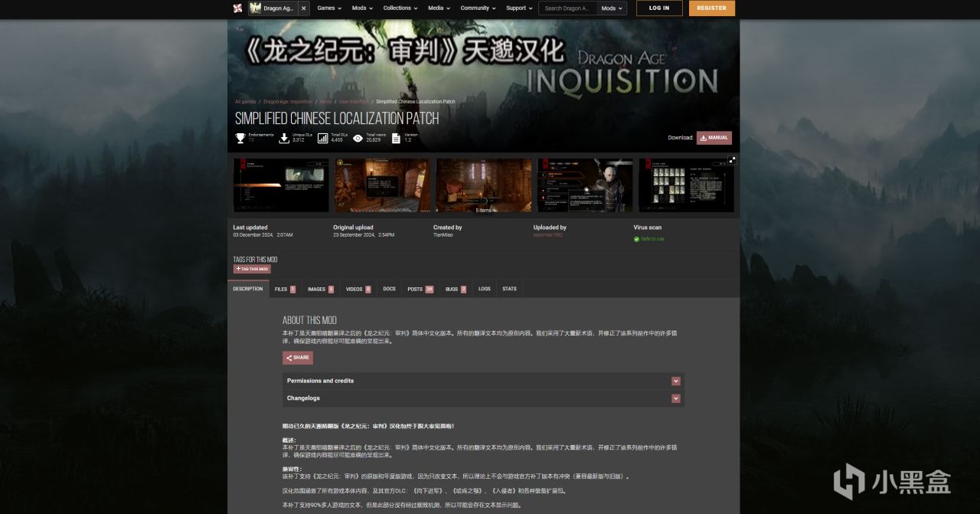The width and height of the screenshot is (980, 514).
Task: Open uploader profile link under Uploaded by
Action: pos(547,235)
